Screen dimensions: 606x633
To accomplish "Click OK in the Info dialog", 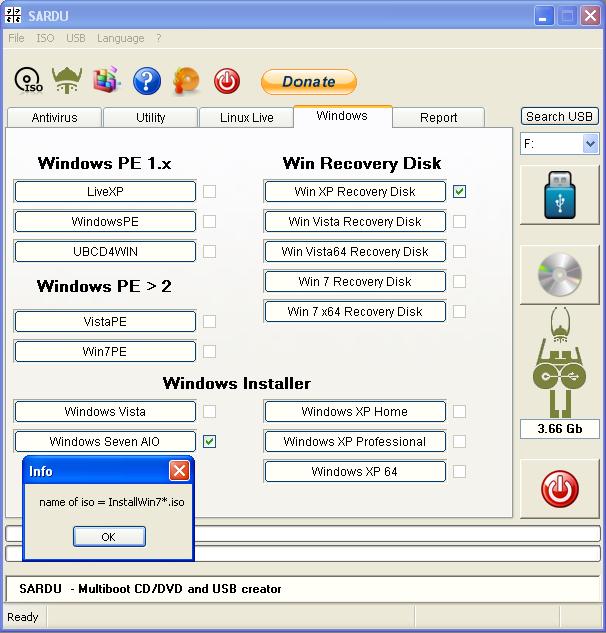I will click(109, 537).
